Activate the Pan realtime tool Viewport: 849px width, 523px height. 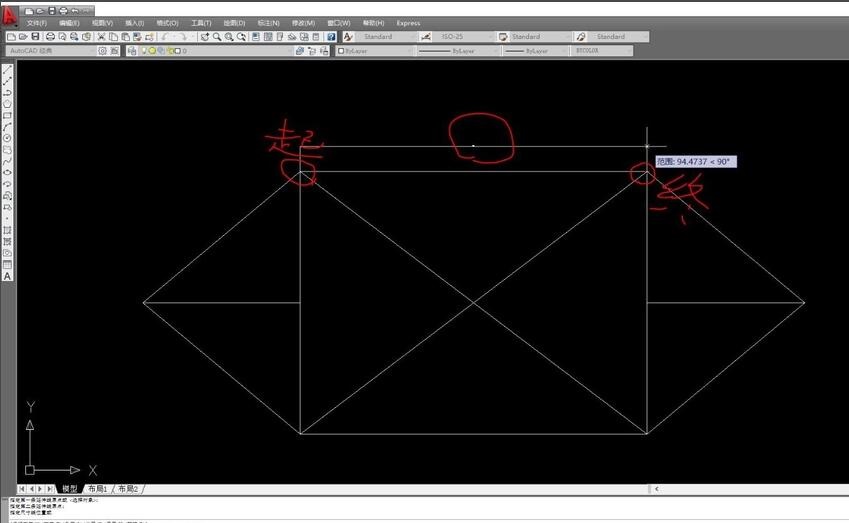pos(205,37)
